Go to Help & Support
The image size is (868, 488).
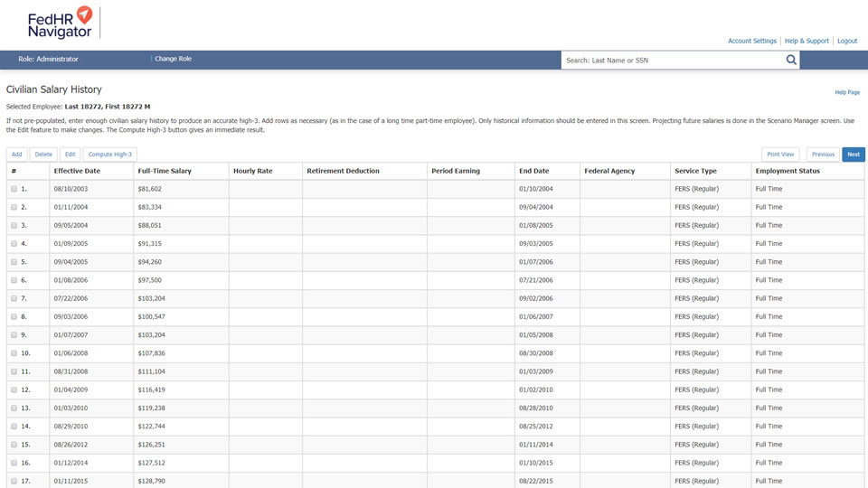point(807,41)
